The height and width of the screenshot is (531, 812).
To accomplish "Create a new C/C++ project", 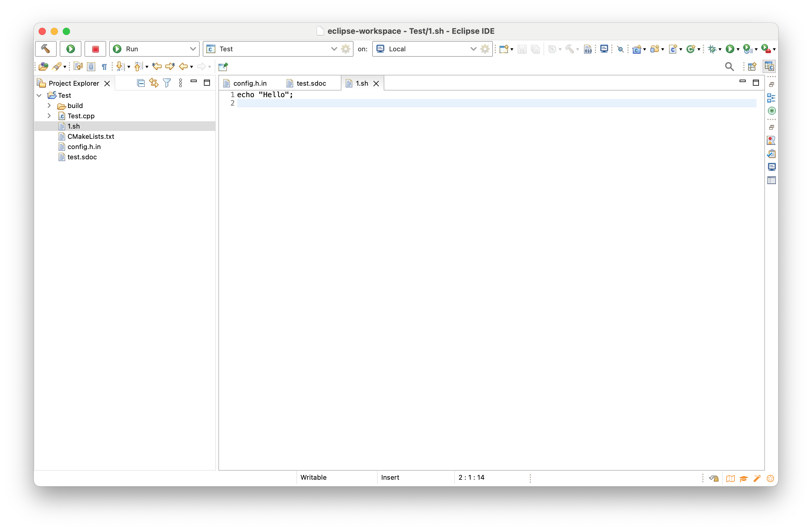I will click(638, 49).
